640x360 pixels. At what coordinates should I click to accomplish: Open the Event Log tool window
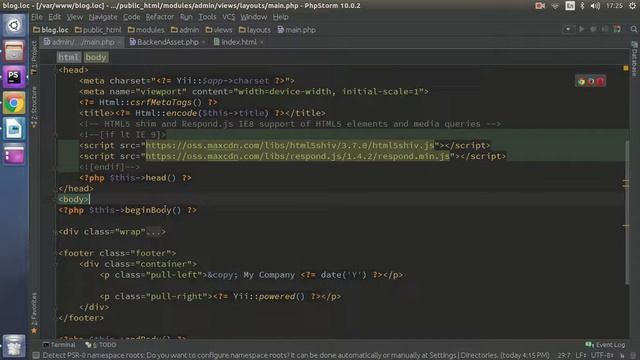[x=605, y=345]
